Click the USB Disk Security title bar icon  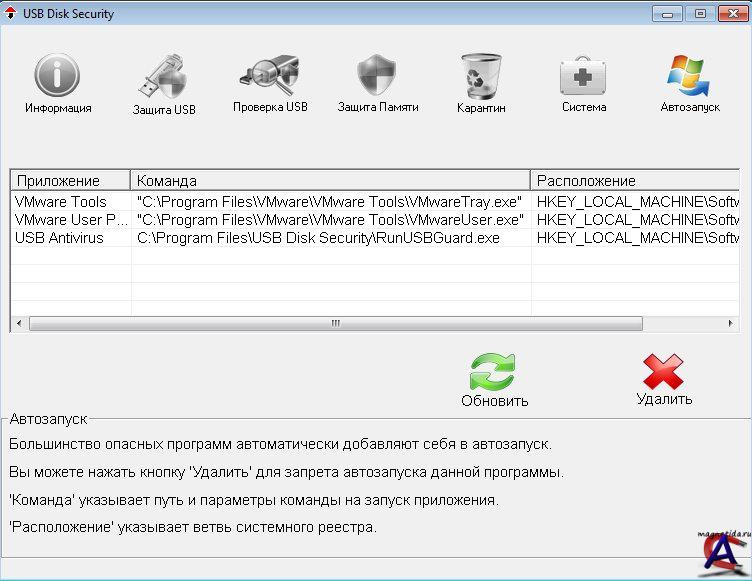click(10, 13)
